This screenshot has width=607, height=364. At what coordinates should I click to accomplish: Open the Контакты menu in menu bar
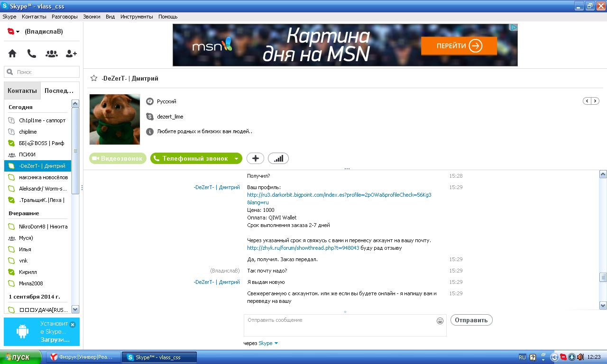34,17
